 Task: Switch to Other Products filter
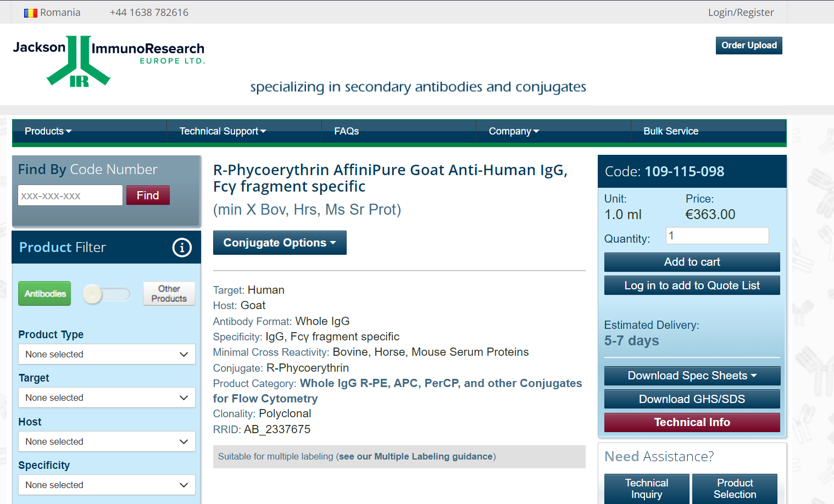pos(169,294)
